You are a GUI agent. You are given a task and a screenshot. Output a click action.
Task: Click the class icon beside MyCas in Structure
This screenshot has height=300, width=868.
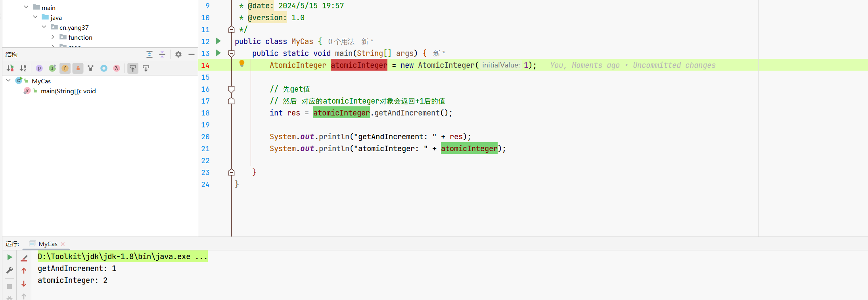[x=19, y=81]
